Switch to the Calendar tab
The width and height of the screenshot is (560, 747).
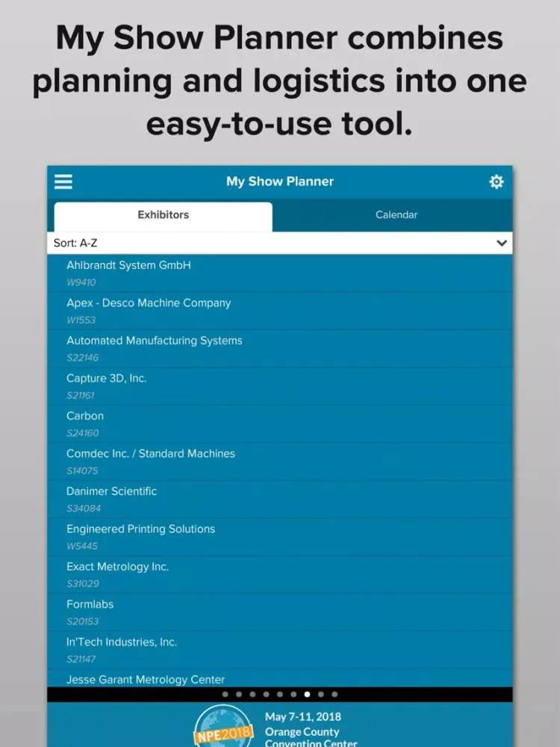[x=396, y=215]
